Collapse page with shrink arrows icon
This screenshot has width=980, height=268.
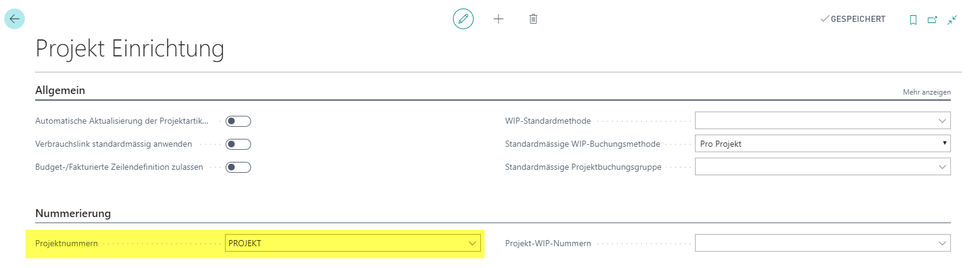click(x=953, y=20)
